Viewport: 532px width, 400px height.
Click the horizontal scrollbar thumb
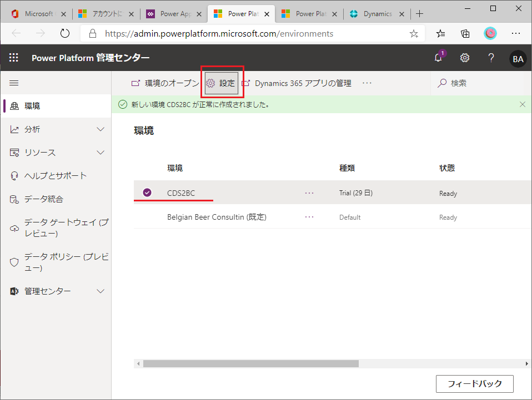(x=251, y=364)
